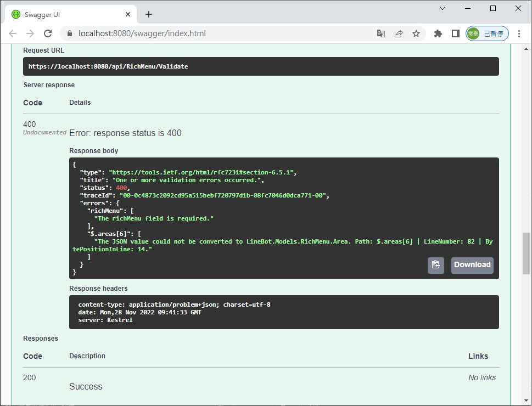Click 'The richMenu field is required.' message
Image resolution: width=532 pixels, height=406 pixels.
click(x=154, y=218)
